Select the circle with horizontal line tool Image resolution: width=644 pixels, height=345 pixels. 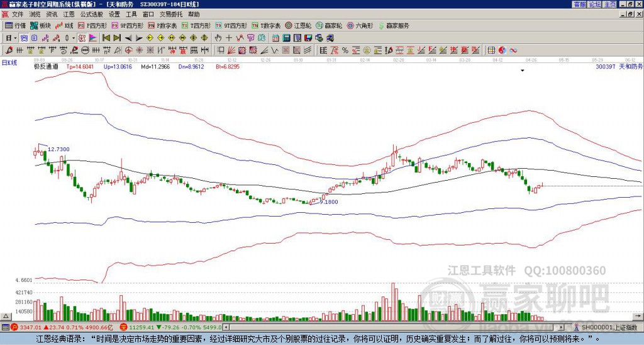pyautogui.click(x=85, y=50)
